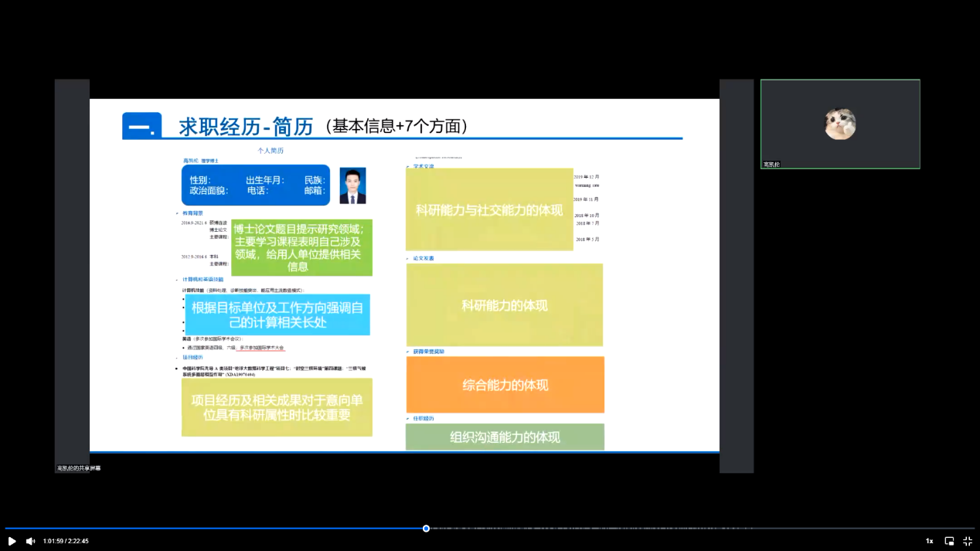Enable picture-in-picture mode
Image resolution: width=980 pixels, height=551 pixels.
949,541
